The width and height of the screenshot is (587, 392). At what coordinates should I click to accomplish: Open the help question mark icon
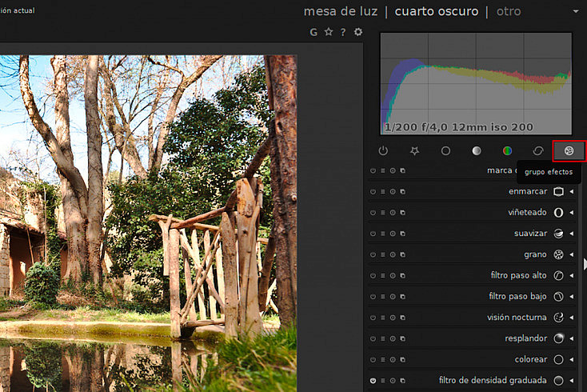(x=343, y=33)
